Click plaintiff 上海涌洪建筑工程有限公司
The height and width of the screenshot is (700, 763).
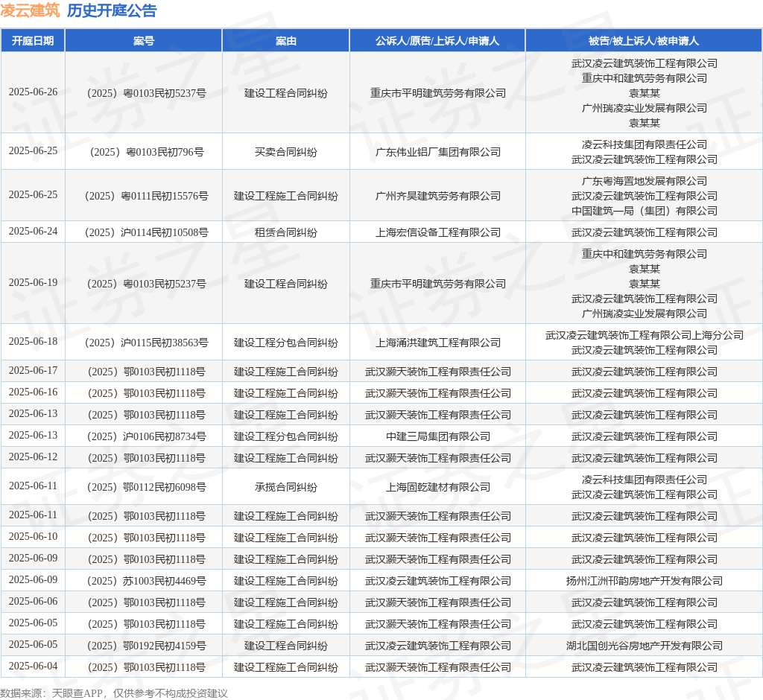438,343
